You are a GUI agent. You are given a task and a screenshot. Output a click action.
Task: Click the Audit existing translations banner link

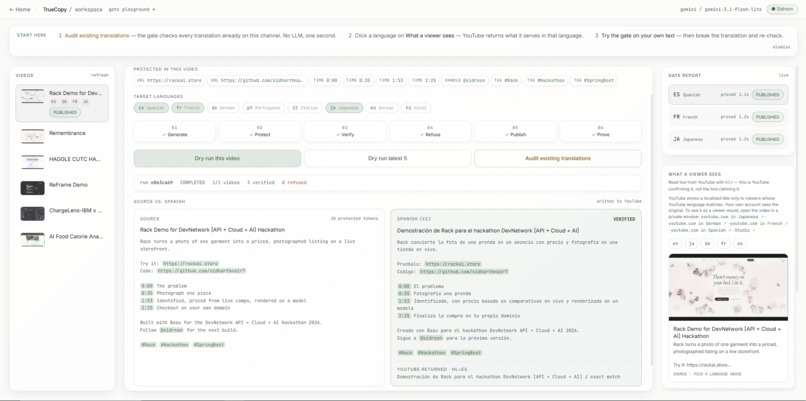point(97,36)
